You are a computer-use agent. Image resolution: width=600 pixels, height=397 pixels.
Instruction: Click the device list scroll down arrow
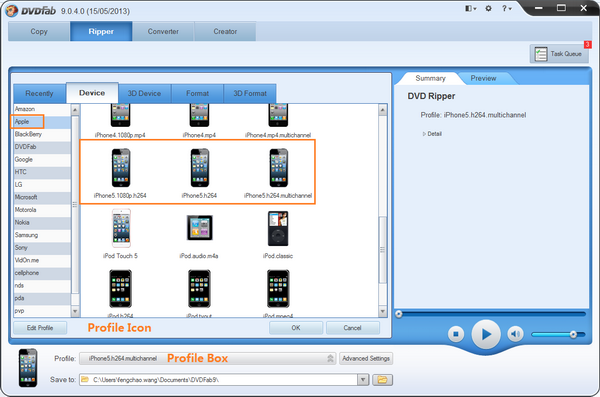(x=75, y=311)
